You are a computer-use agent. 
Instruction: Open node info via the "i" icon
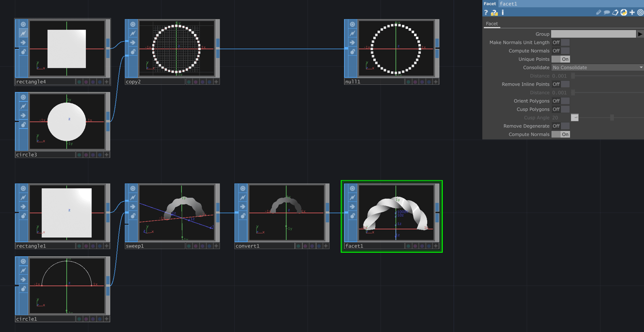tap(503, 12)
